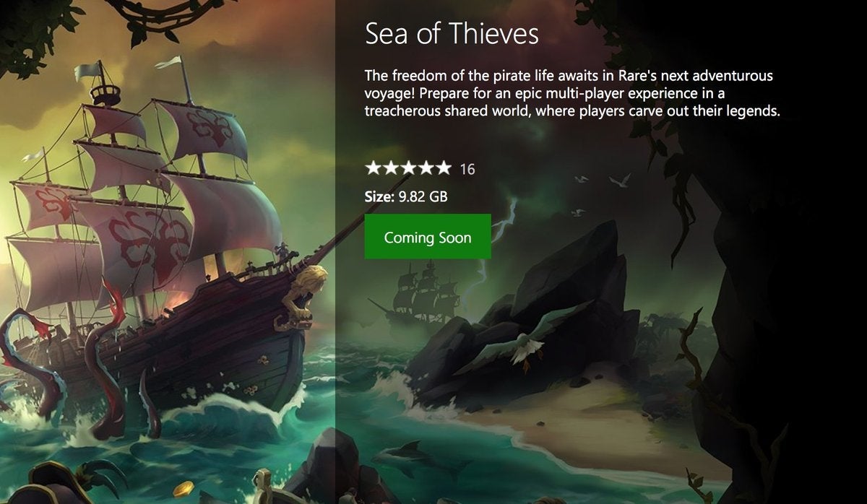867x504 pixels.
Task: Select the second rating star
Action: click(x=391, y=169)
